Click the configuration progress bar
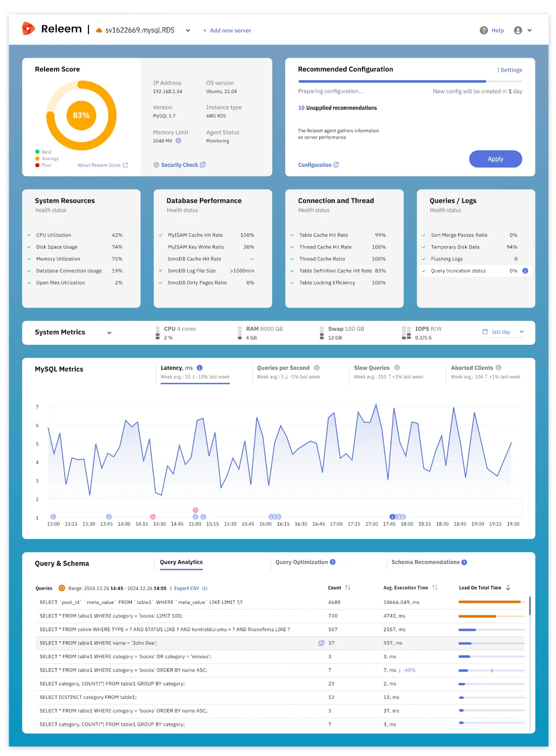Viewport: 556px width, 756px height. 392,81
